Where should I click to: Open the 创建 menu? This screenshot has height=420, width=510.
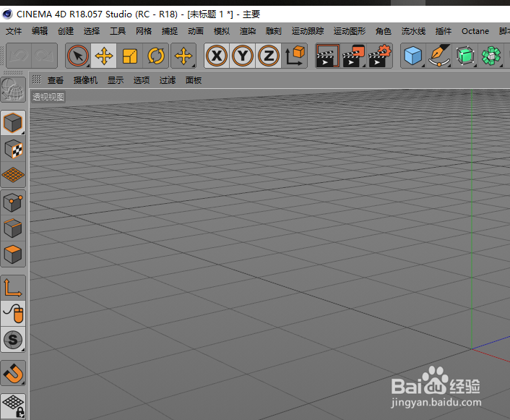tap(66, 31)
